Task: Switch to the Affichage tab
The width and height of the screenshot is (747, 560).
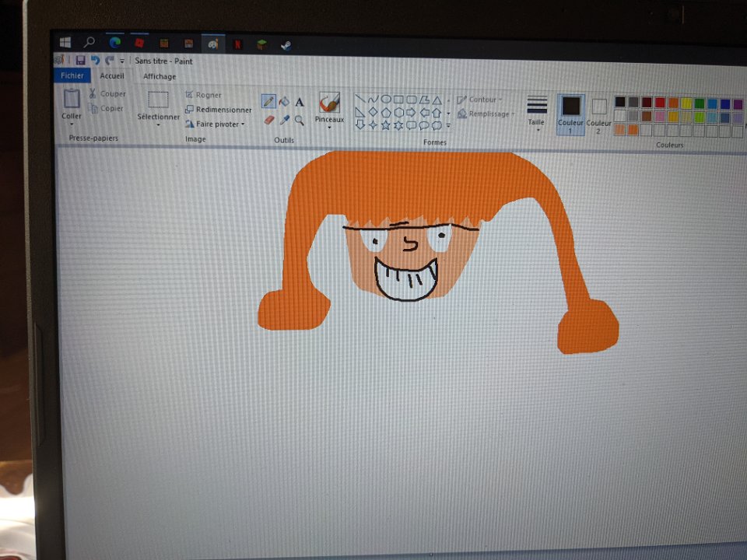Action: click(160, 77)
